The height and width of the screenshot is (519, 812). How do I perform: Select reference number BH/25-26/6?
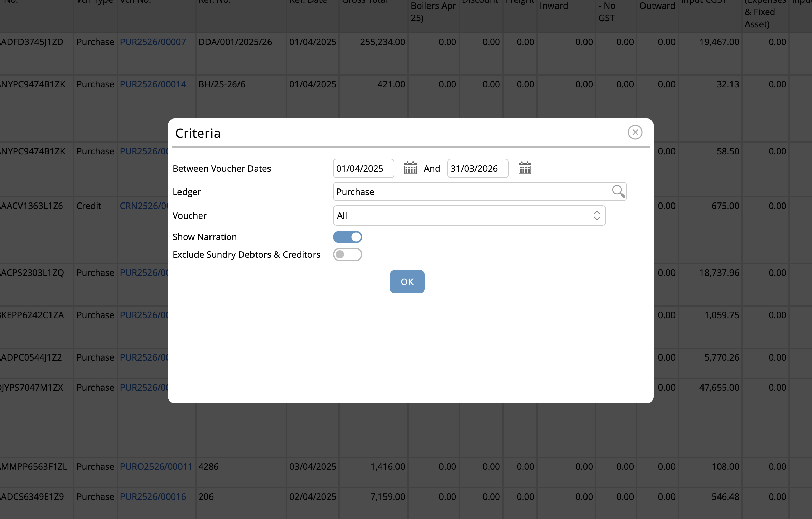point(222,84)
